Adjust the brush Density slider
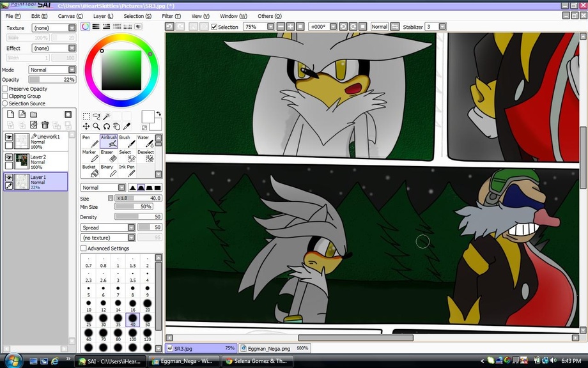This screenshot has height=368, width=588. (138, 217)
